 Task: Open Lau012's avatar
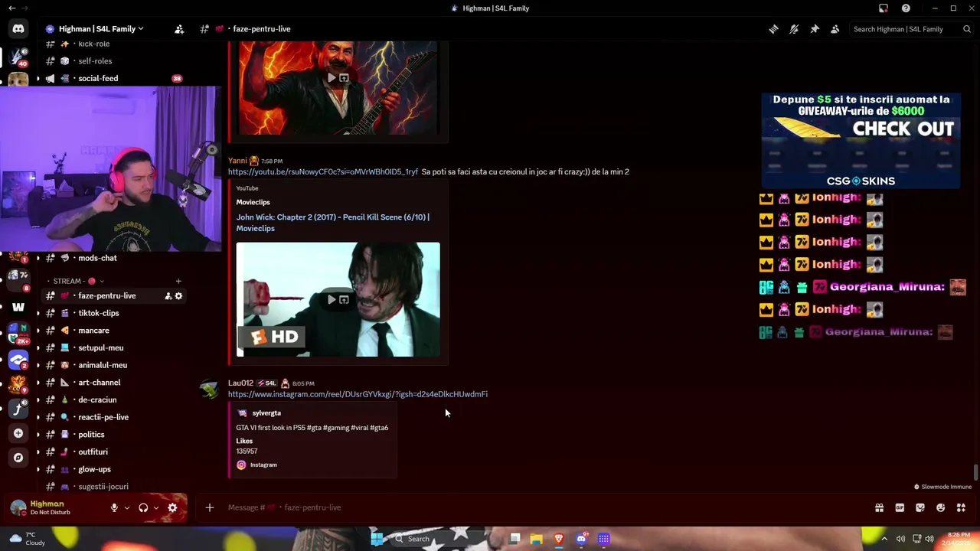click(210, 389)
